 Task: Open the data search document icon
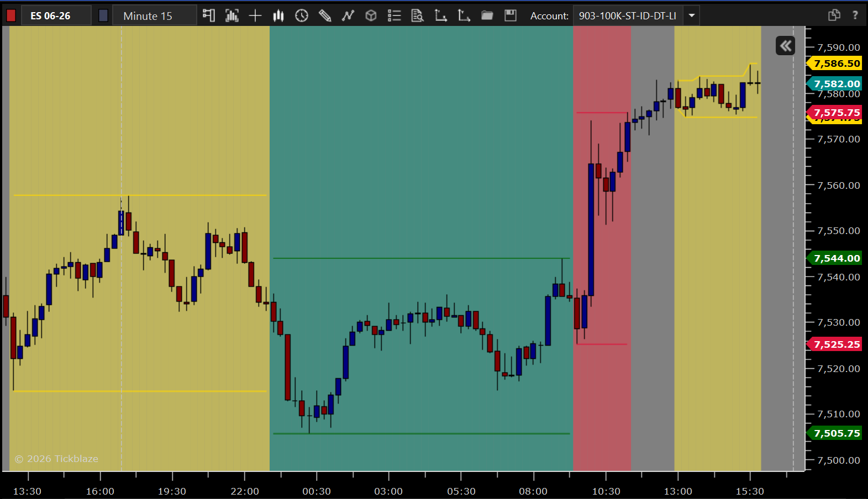(x=418, y=15)
